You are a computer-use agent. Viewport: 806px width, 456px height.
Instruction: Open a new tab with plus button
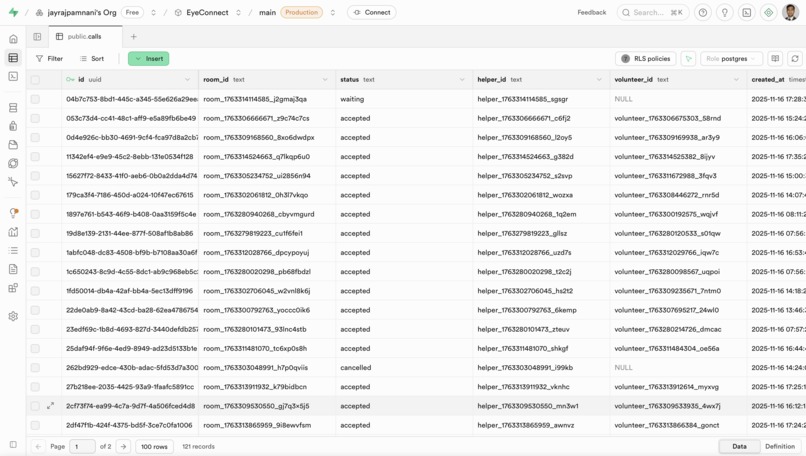tap(134, 37)
